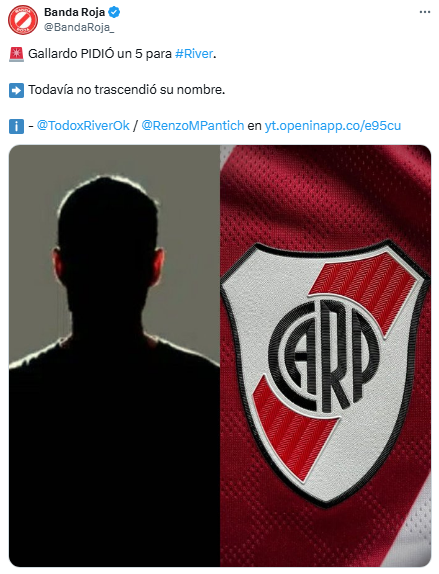Click the Banda Roja profile avatar

coord(23,20)
